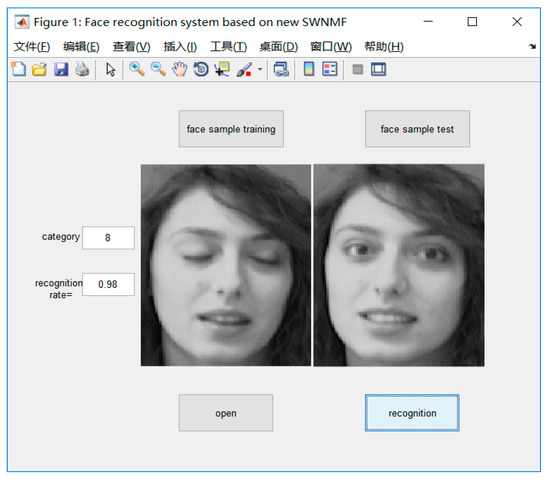Click the category input field showing 8

click(108, 238)
